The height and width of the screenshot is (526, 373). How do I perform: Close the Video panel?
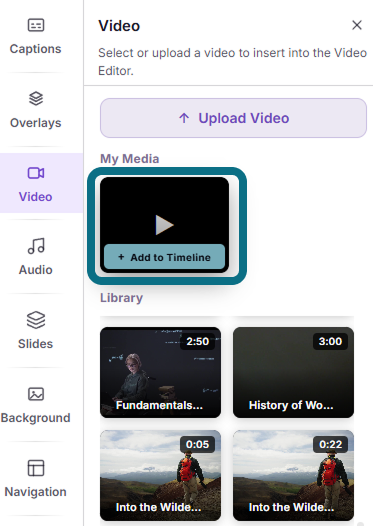(357, 25)
